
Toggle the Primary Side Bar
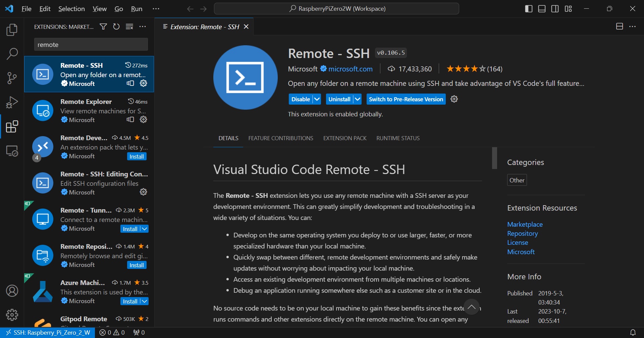tap(529, 8)
